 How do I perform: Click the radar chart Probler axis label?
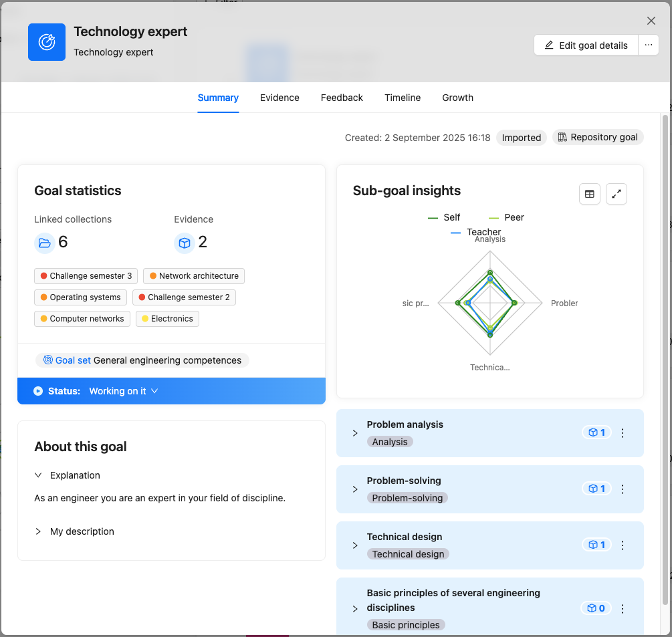click(x=564, y=303)
